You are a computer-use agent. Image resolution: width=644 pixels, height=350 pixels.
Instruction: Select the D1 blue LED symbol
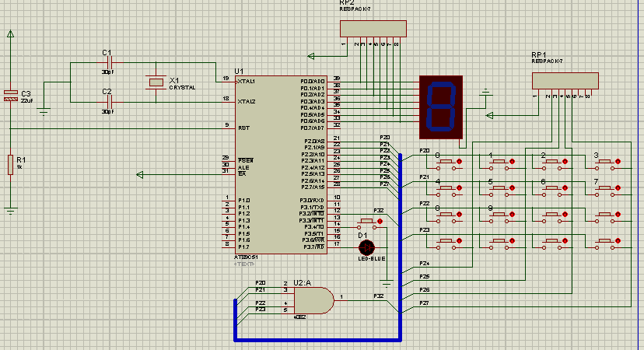point(366,247)
